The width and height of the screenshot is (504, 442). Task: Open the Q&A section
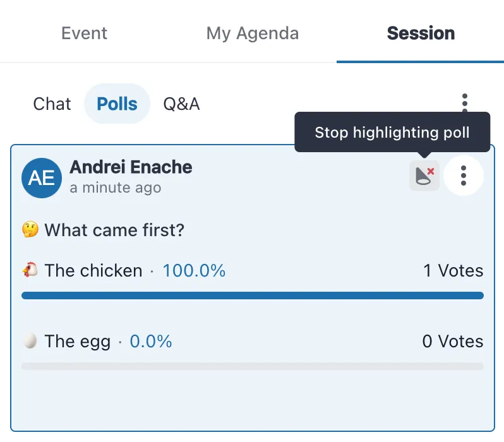[x=181, y=104]
